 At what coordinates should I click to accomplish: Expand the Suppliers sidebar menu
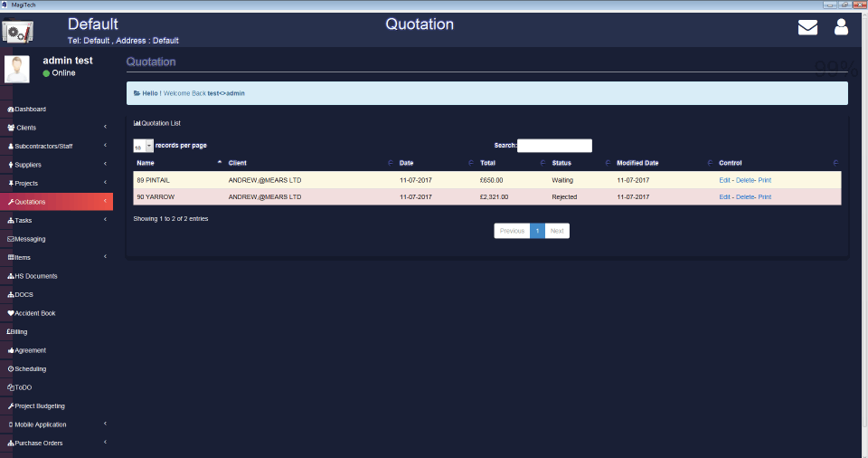point(54,165)
